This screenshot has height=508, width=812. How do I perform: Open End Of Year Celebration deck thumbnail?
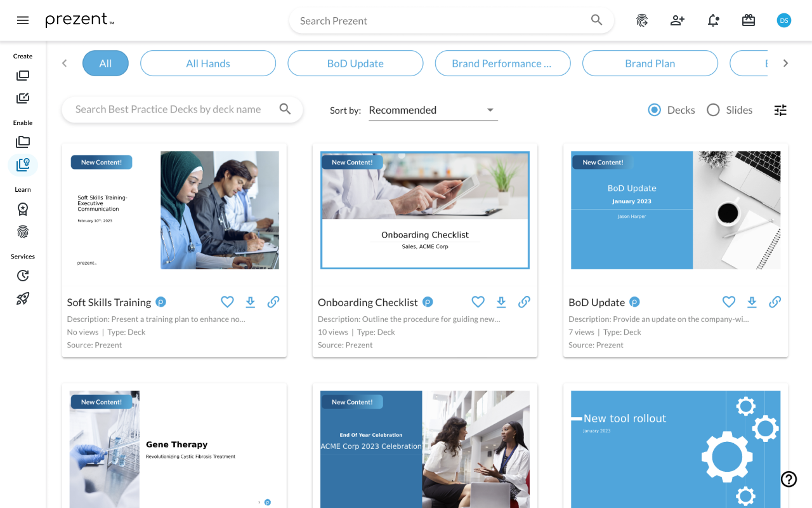[425, 450]
